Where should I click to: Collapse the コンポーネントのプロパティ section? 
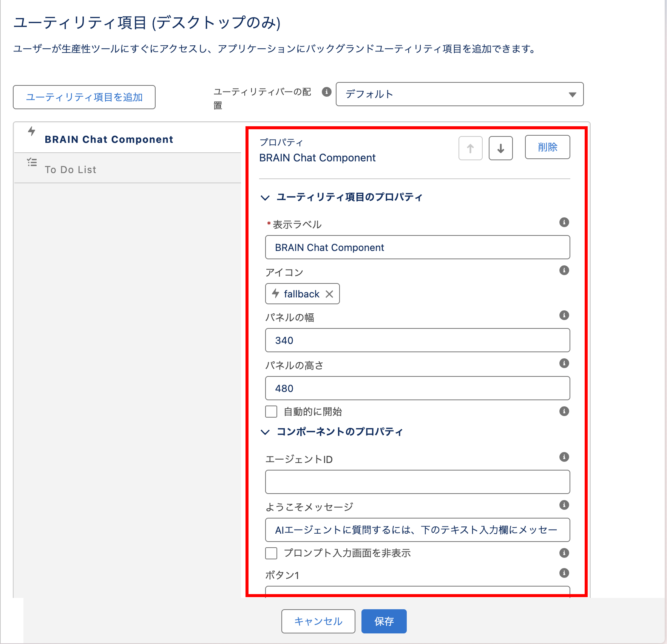tap(265, 432)
